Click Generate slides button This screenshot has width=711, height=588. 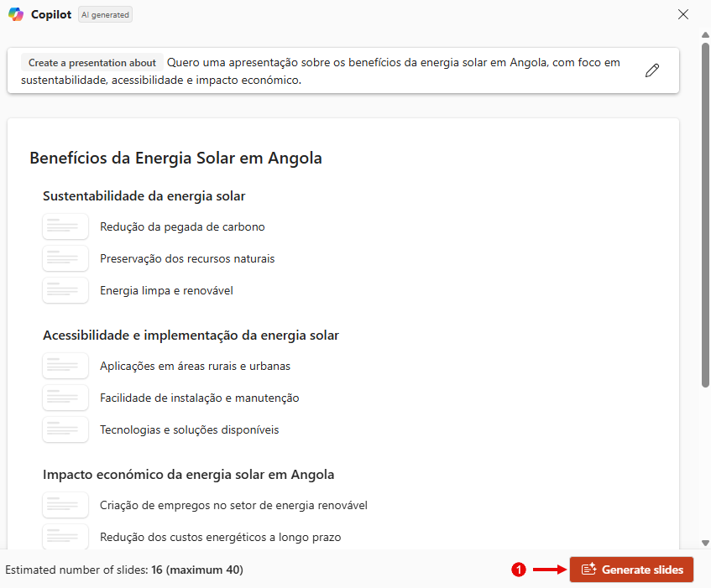pyautogui.click(x=631, y=570)
